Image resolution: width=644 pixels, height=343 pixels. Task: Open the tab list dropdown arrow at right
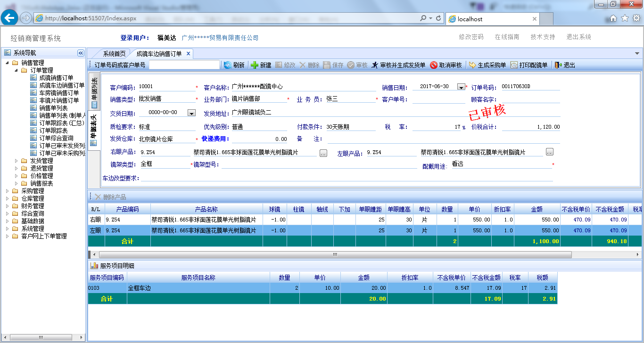[637, 54]
